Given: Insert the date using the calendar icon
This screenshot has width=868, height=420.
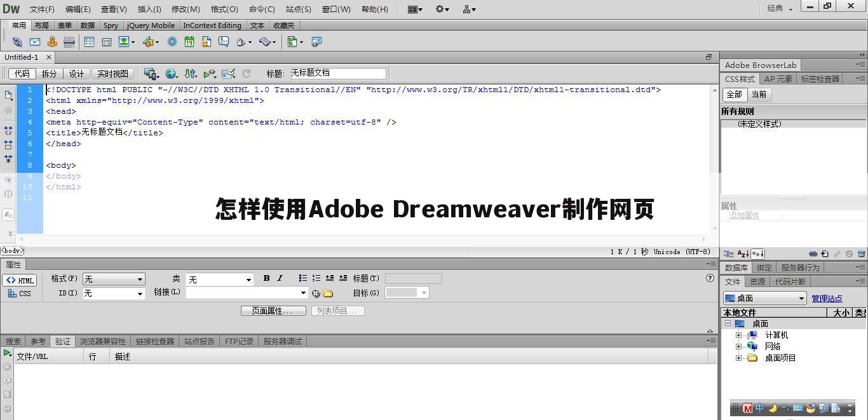Looking at the screenshot, I should [189, 41].
